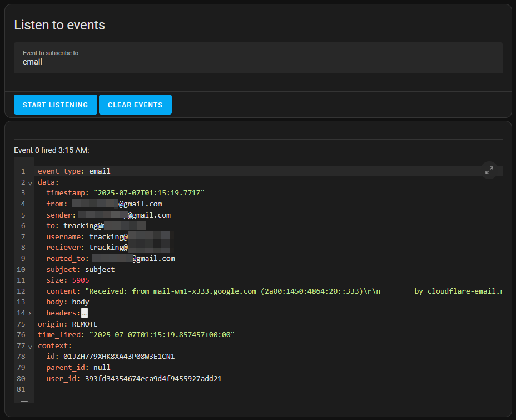Click the to: tracking@ line
Image resolution: width=516 pixels, height=420 pixels.
click(x=96, y=226)
